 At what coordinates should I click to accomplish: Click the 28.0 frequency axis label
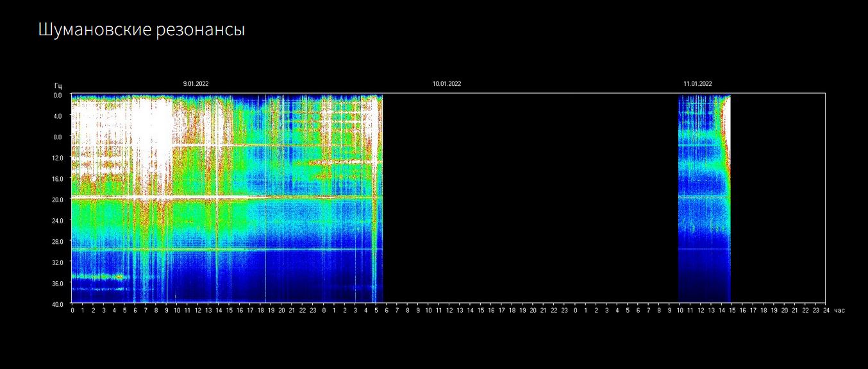[57, 241]
